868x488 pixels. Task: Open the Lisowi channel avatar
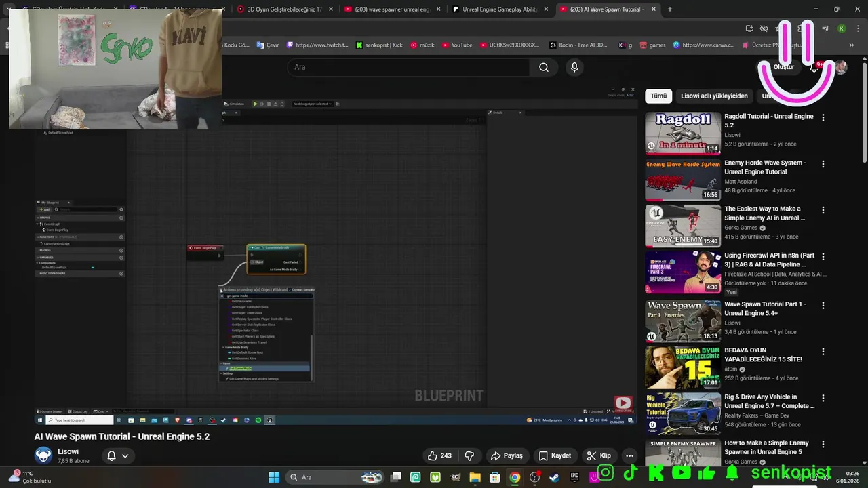point(43,455)
